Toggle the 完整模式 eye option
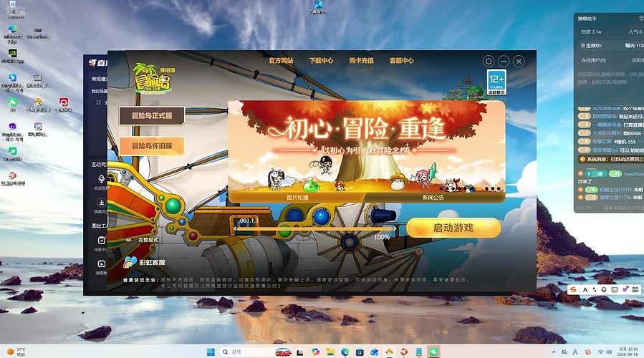644x358 pixels. click(142, 240)
